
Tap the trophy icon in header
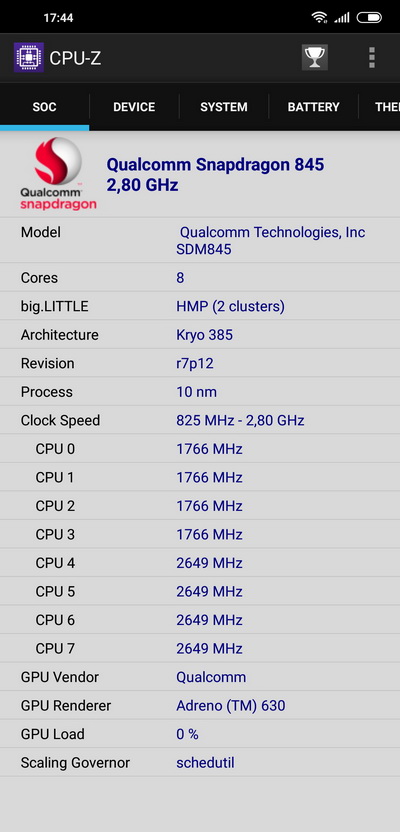[x=315, y=57]
